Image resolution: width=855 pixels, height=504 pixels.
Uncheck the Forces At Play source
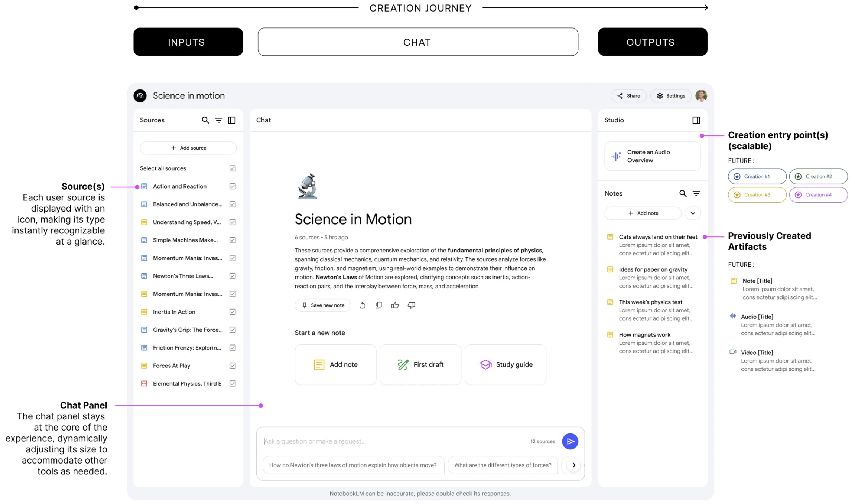(x=233, y=366)
